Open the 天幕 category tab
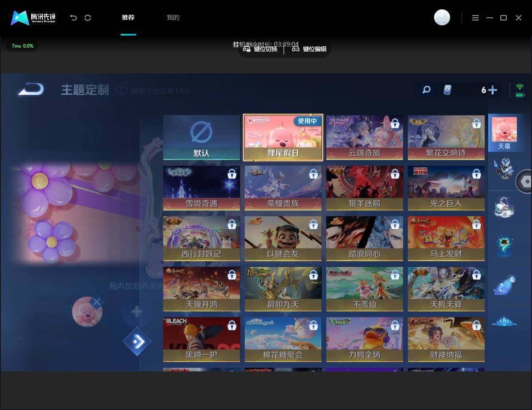Image resolution: width=532 pixels, height=410 pixels. [x=504, y=133]
